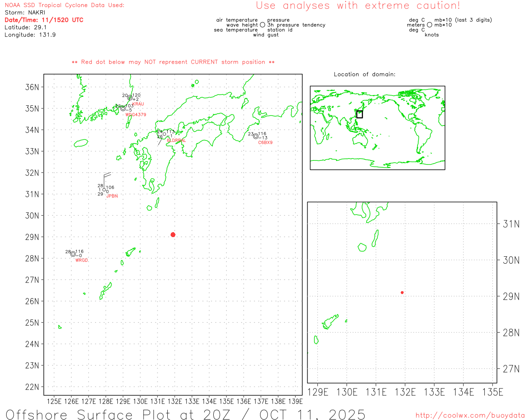Click the WRGD station circle marker
Viewport: 525px width, 420px height.
pos(73,254)
